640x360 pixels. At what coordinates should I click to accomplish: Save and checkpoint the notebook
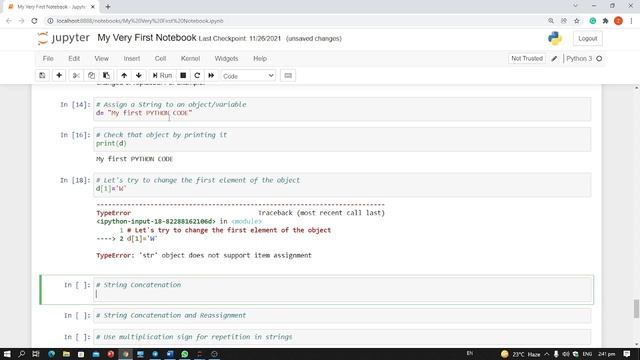tap(42, 76)
